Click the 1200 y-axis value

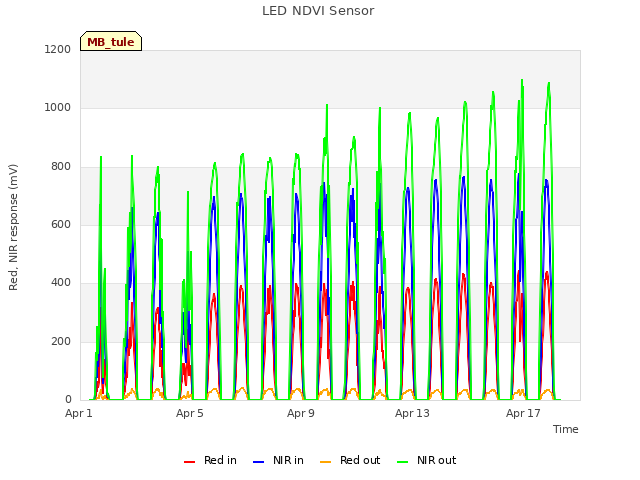(58, 49)
